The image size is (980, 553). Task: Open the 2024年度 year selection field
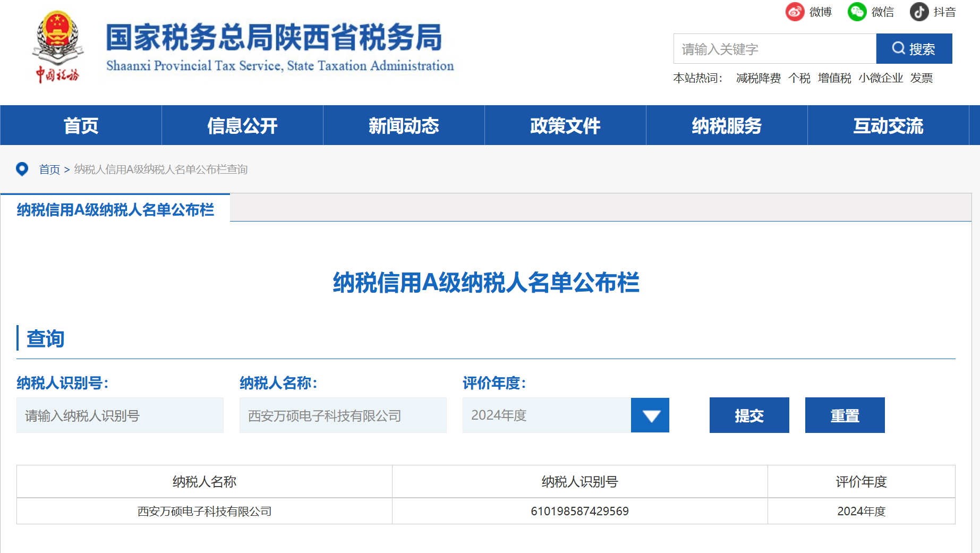click(547, 415)
